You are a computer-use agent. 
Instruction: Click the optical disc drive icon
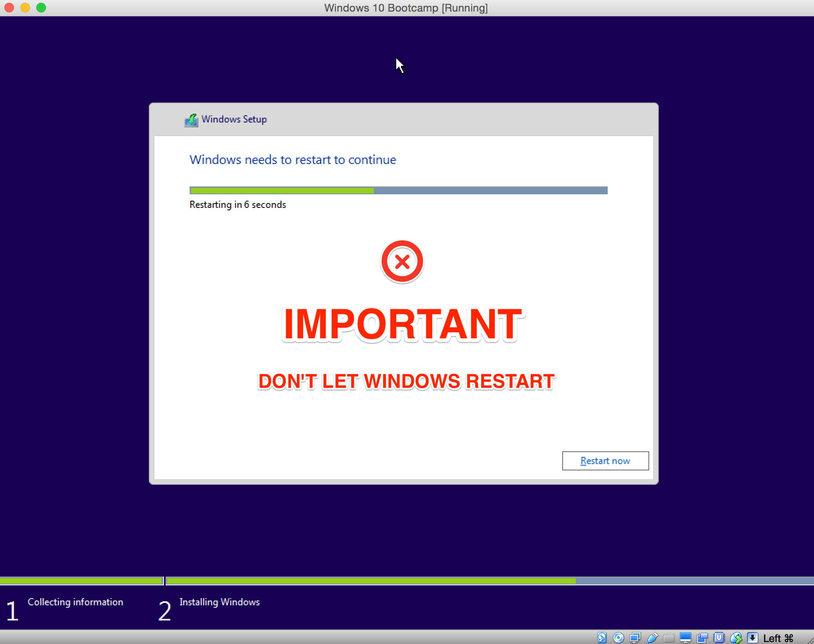618,638
